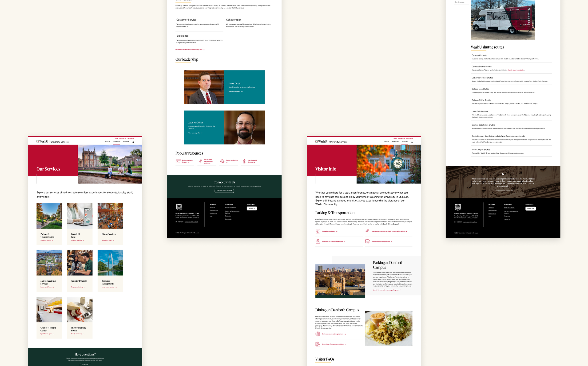Screen dimensions: 588x366
Task: Click the search icon on Our Services page header
Action: 133,142
